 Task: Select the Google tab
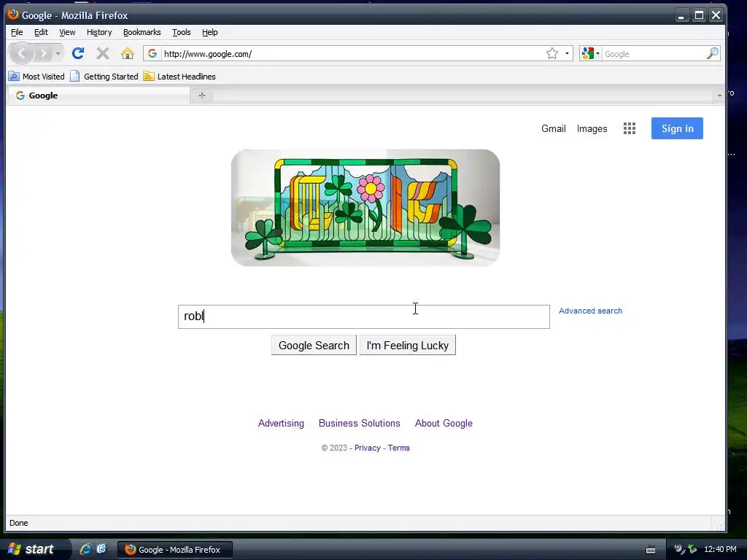(98, 96)
